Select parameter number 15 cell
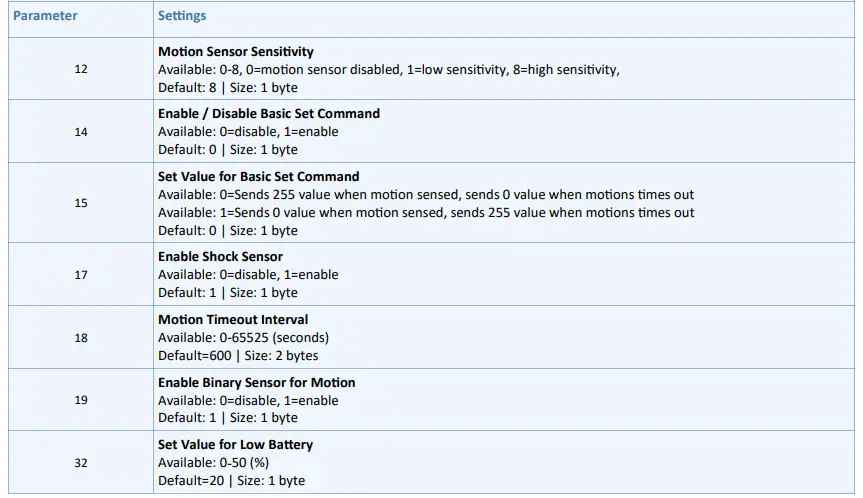Viewport: 863px width, 498px height. click(x=81, y=203)
